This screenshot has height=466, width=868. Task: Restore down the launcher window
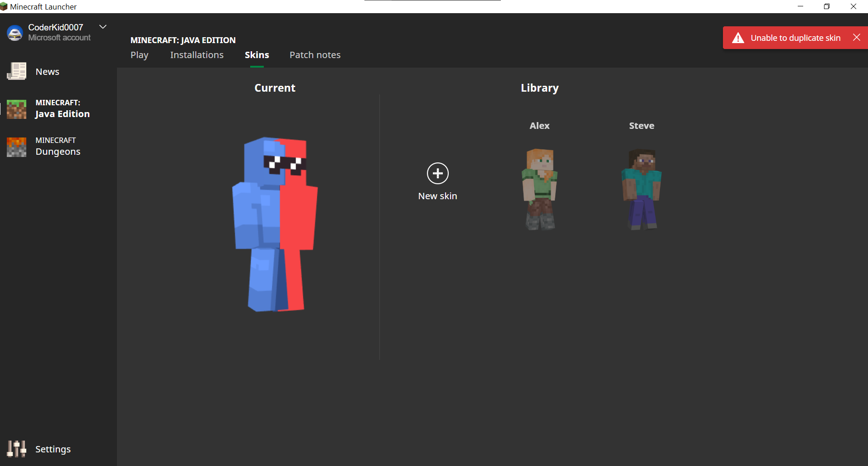pyautogui.click(x=827, y=6)
